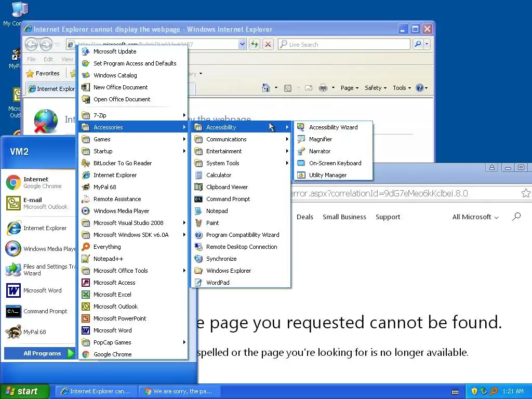The height and width of the screenshot is (399, 532).
Task: Click the Favorites button in Internet Explorer
Action: [x=43, y=73]
